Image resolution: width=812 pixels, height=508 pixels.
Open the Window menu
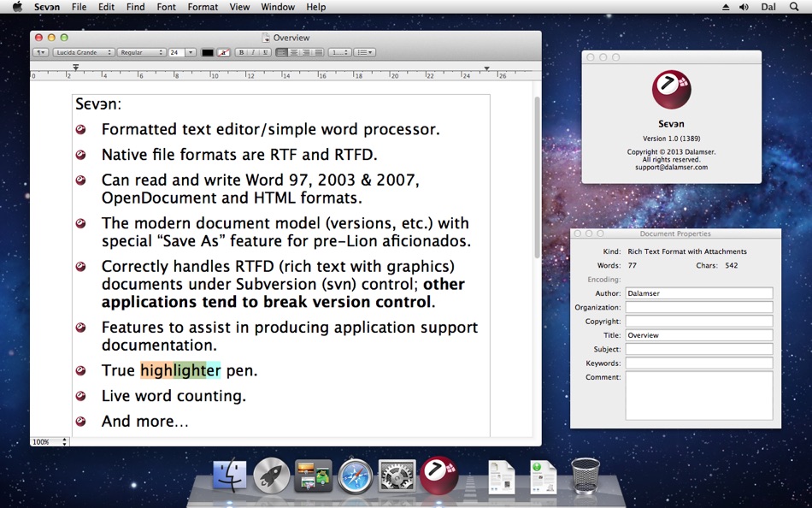[278, 7]
